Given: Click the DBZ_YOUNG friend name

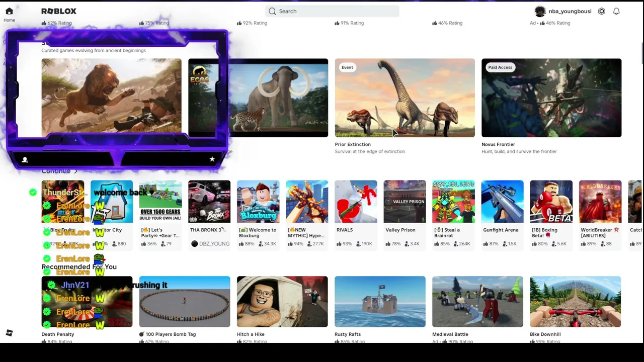Looking at the screenshot, I should point(214,244).
